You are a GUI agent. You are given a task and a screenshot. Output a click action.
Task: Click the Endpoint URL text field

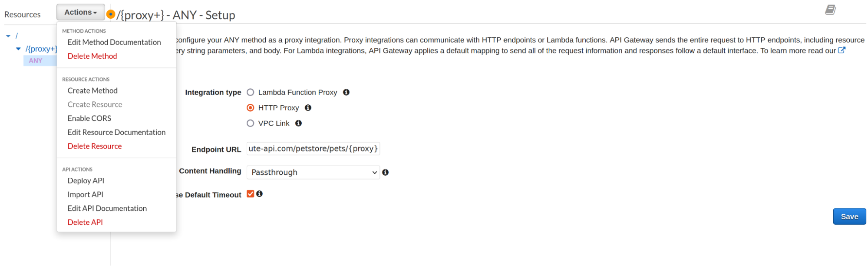click(x=313, y=149)
